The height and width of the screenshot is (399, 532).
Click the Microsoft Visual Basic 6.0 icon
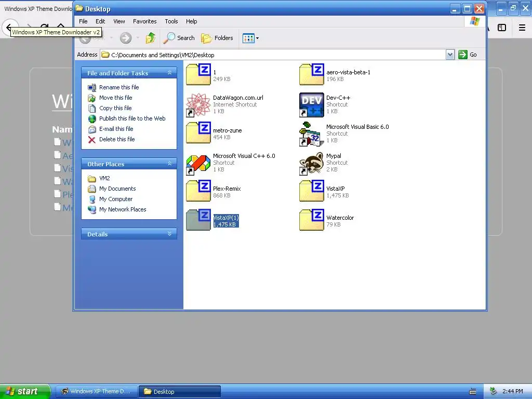312,134
